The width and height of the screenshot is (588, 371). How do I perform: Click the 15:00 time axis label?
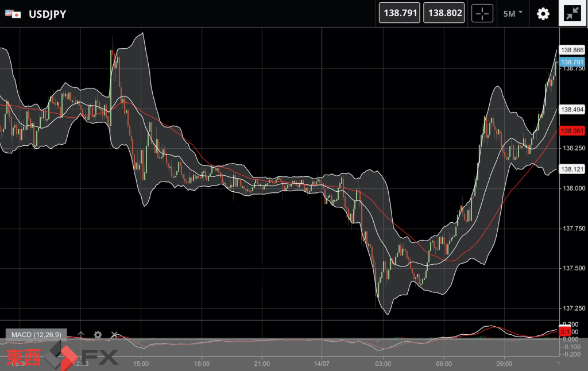click(141, 364)
